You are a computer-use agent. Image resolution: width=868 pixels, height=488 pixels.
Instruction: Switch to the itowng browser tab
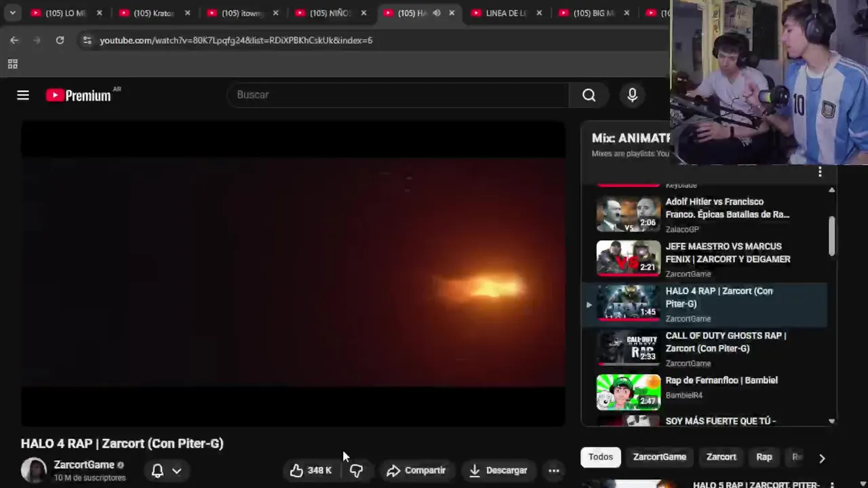pos(241,13)
